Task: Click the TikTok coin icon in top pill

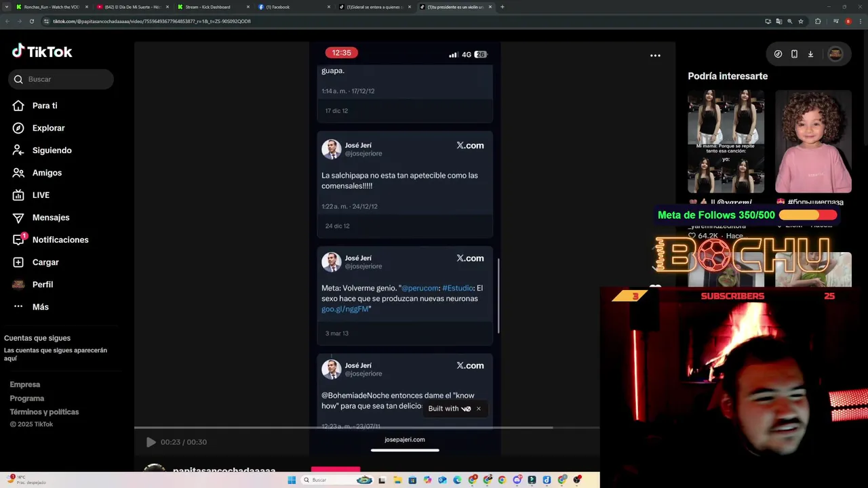Action: click(x=778, y=54)
